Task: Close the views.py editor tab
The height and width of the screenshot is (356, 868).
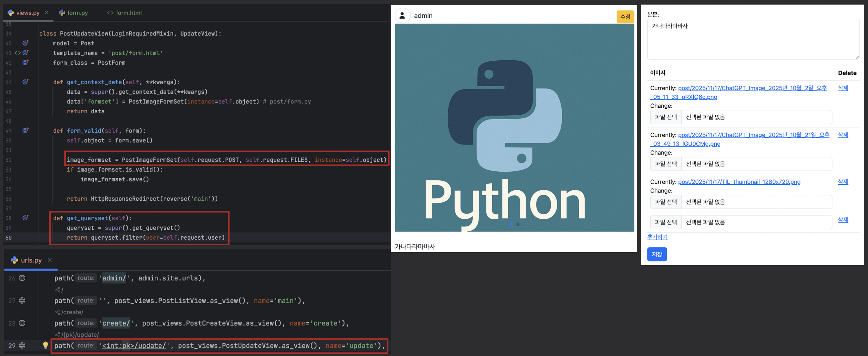Action: pos(46,13)
